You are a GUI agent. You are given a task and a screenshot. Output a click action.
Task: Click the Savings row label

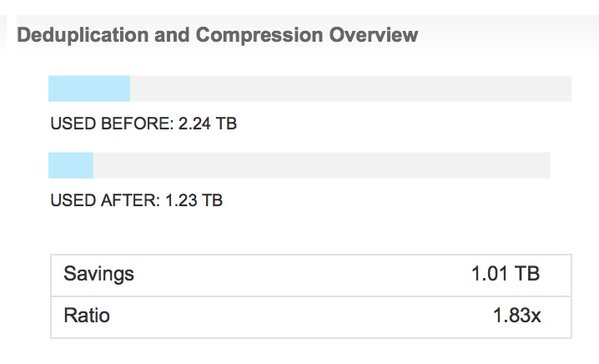point(99,274)
